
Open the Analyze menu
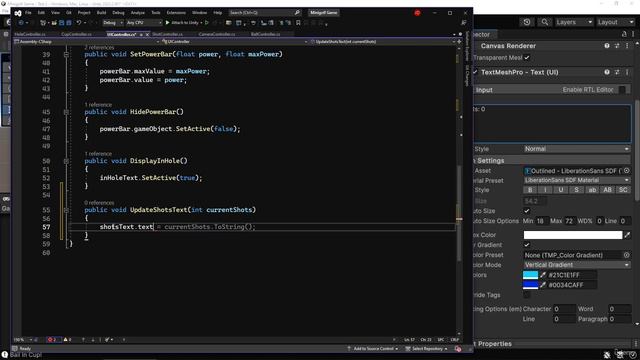[138, 13]
